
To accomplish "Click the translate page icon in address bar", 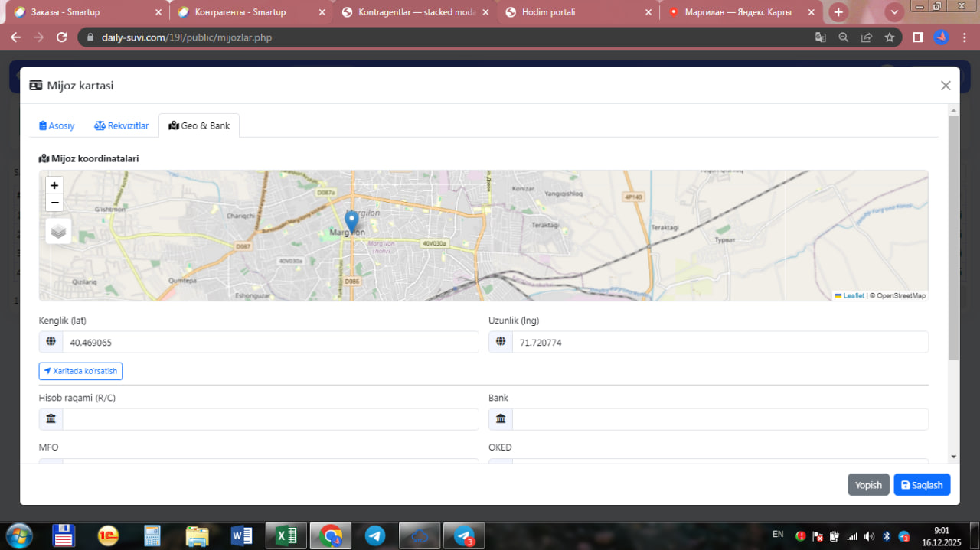I will (820, 37).
